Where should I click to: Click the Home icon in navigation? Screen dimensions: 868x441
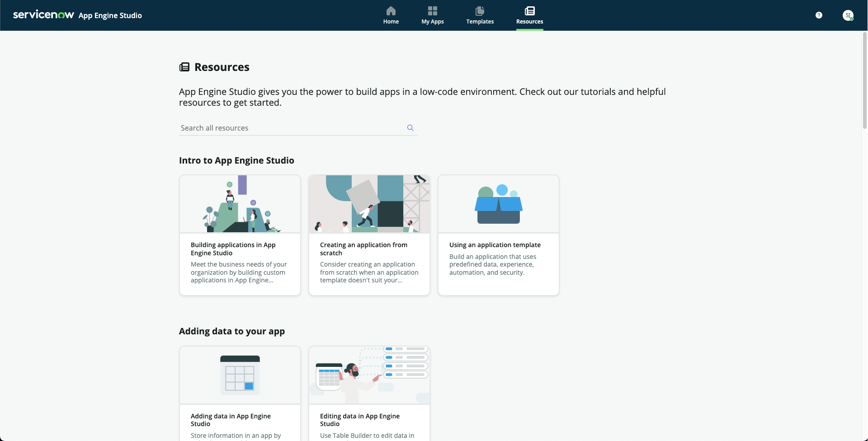click(x=391, y=11)
